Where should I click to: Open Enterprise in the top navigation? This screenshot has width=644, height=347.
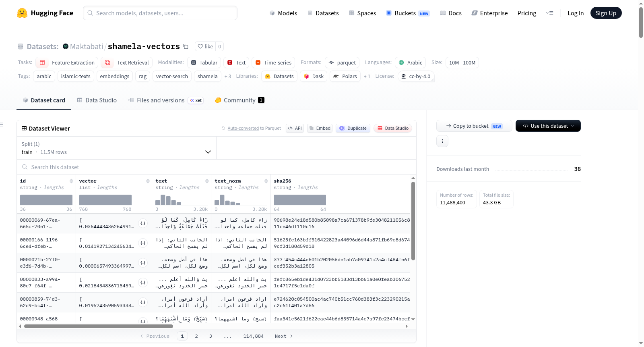[x=489, y=13]
